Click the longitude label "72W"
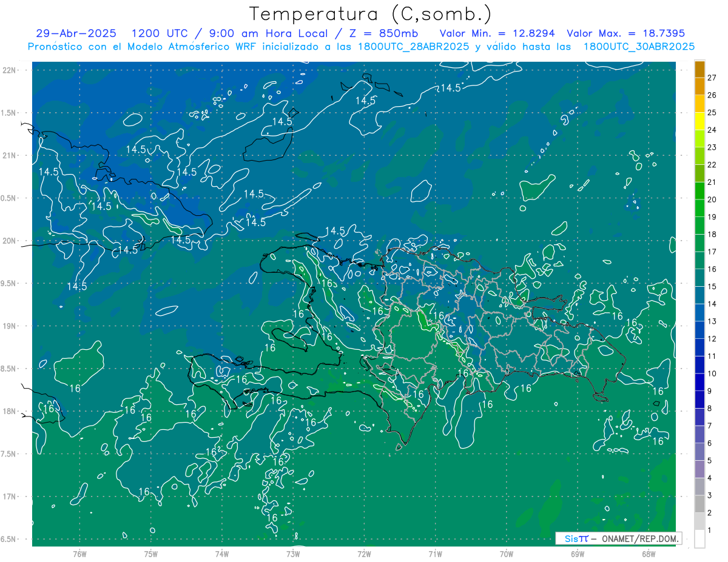The height and width of the screenshot is (562, 728). [364, 554]
